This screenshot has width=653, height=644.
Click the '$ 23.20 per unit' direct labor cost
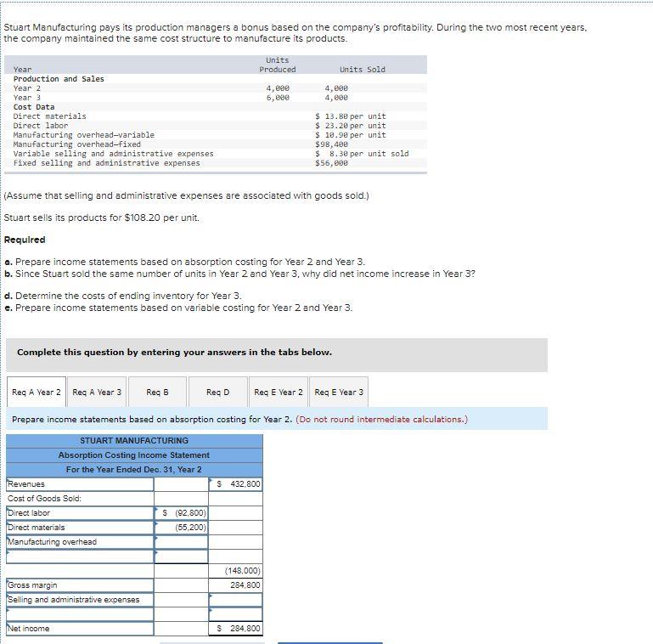coord(351,126)
